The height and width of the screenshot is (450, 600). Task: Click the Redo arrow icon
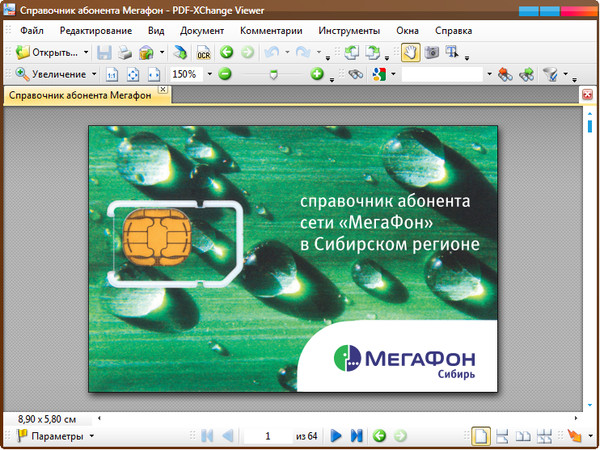pos(303,52)
